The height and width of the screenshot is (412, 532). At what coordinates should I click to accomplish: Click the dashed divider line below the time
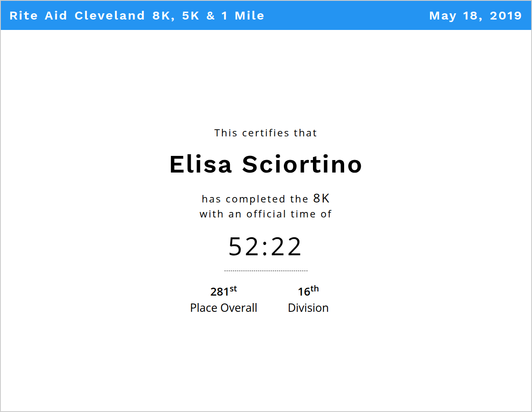(266, 271)
